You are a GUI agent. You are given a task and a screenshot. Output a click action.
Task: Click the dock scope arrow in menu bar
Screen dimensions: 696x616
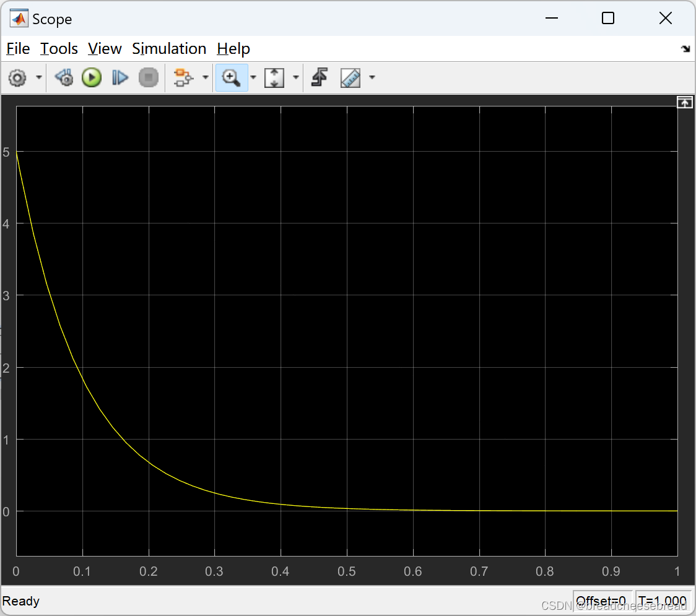[x=685, y=49]
